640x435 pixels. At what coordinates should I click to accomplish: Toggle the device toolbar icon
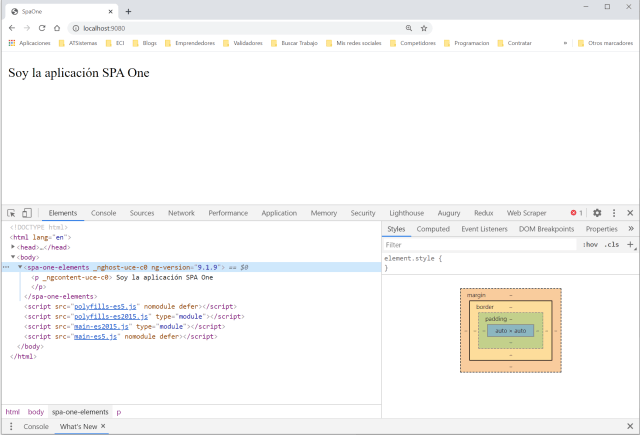(x=27, y=213)
